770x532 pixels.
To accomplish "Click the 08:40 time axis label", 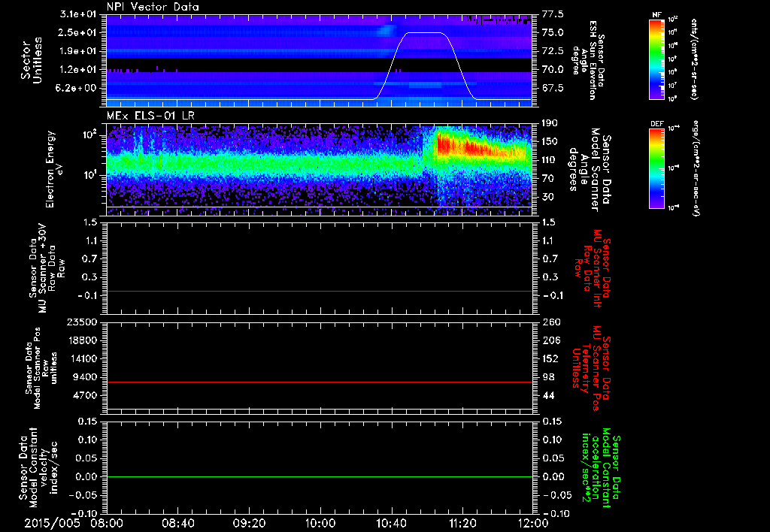I will [177, 523].
